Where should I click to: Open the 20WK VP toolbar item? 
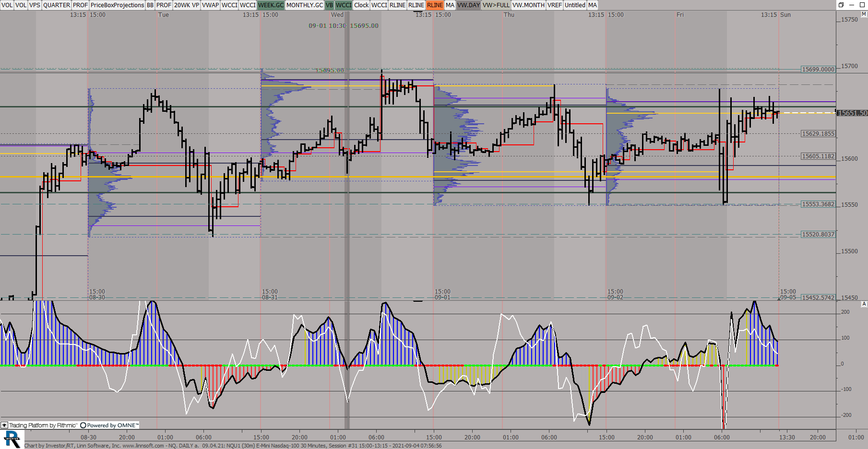tap(186, 5)
